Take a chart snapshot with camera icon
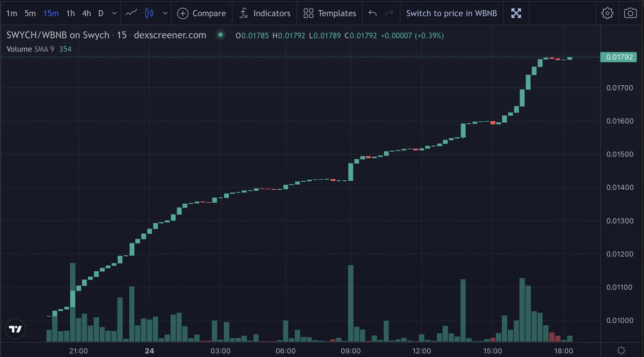644x357 pixels. coord(630,13)
